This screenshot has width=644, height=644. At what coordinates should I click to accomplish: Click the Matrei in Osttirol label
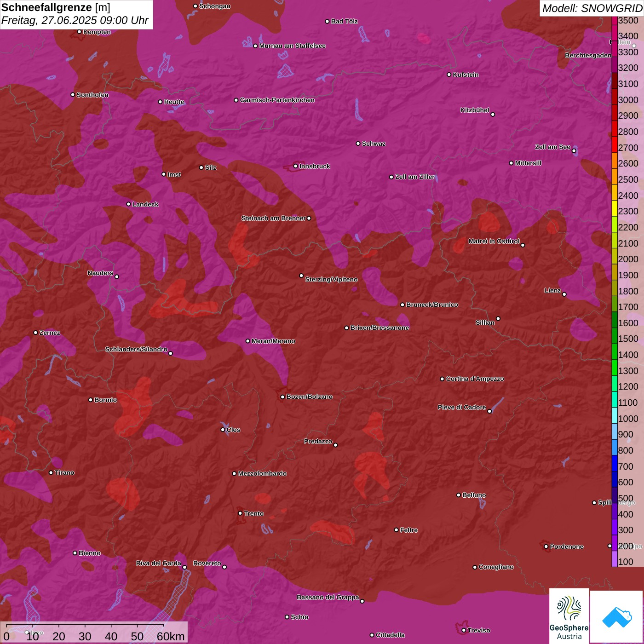click(494, 241)
